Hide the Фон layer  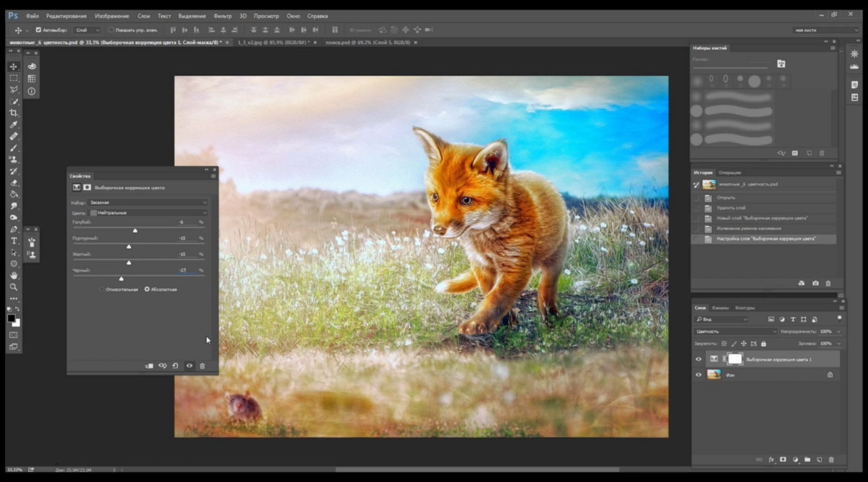(699, 375)
